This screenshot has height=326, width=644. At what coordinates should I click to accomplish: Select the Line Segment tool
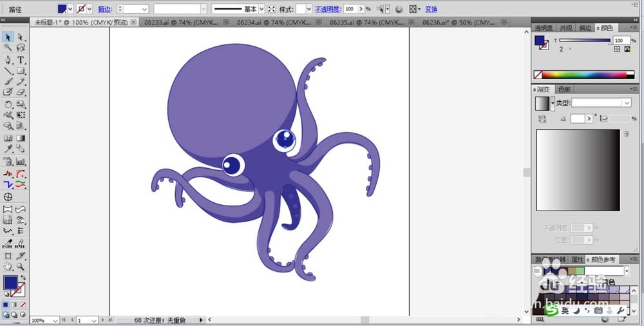pyautogui.click(x=8, y=71)
